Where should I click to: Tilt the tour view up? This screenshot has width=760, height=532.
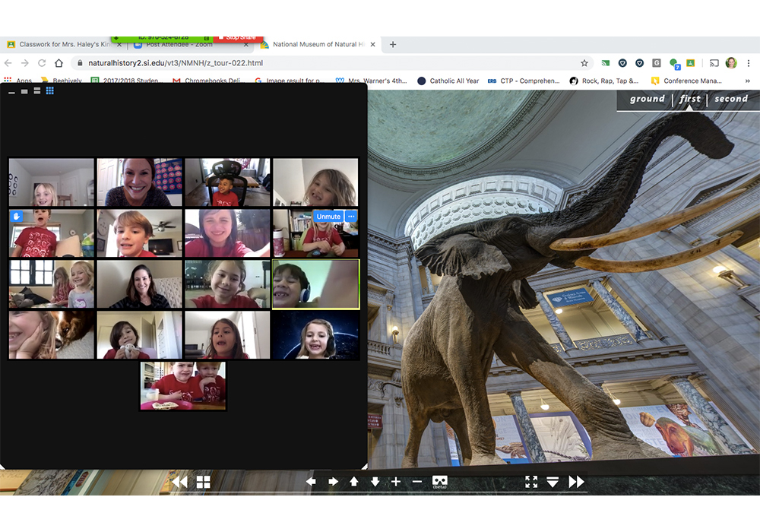click(354, 482)
